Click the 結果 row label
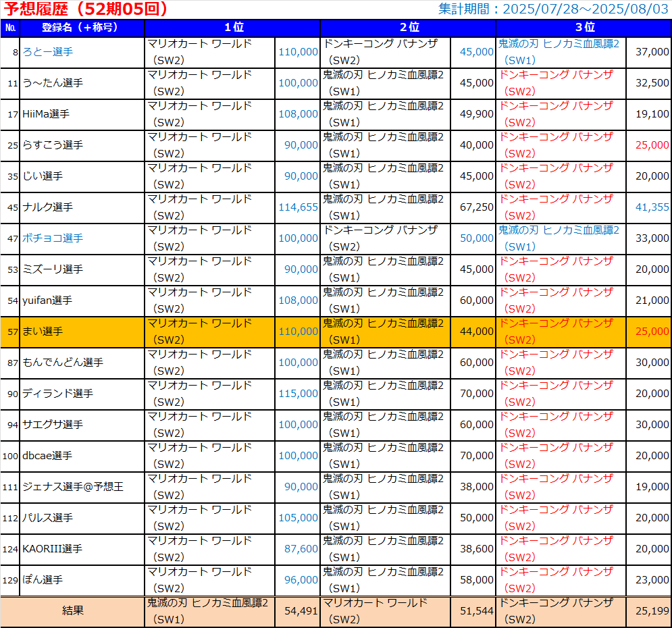 [x=72, y=611]
